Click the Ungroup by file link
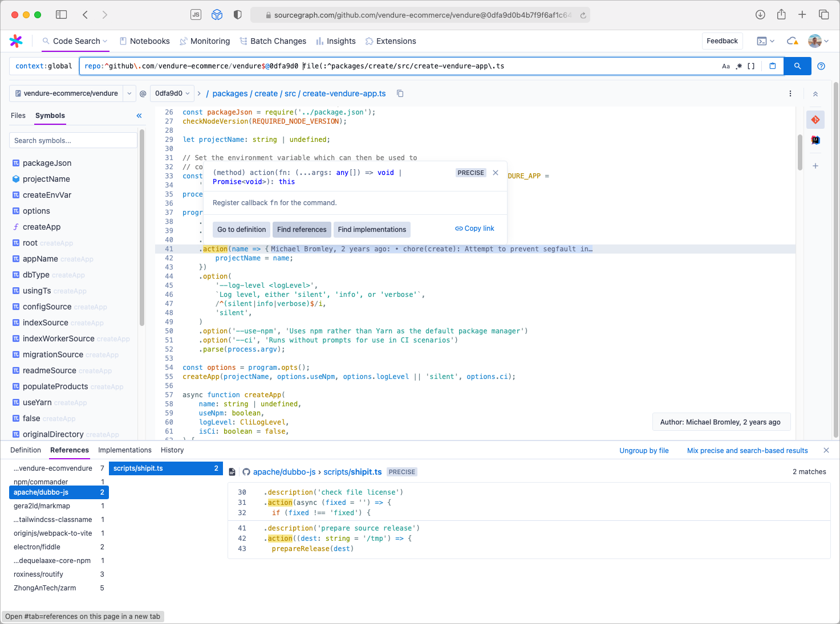 (x=644, y=450)
